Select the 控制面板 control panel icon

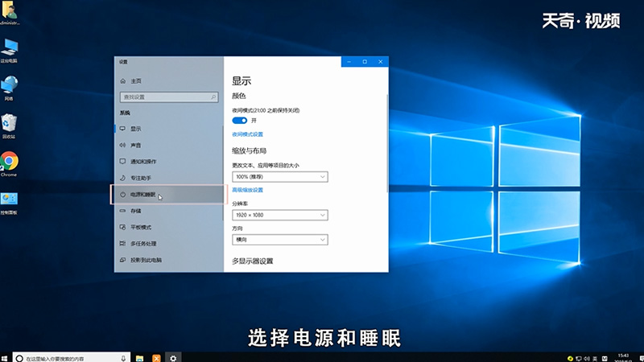(9, 204)
